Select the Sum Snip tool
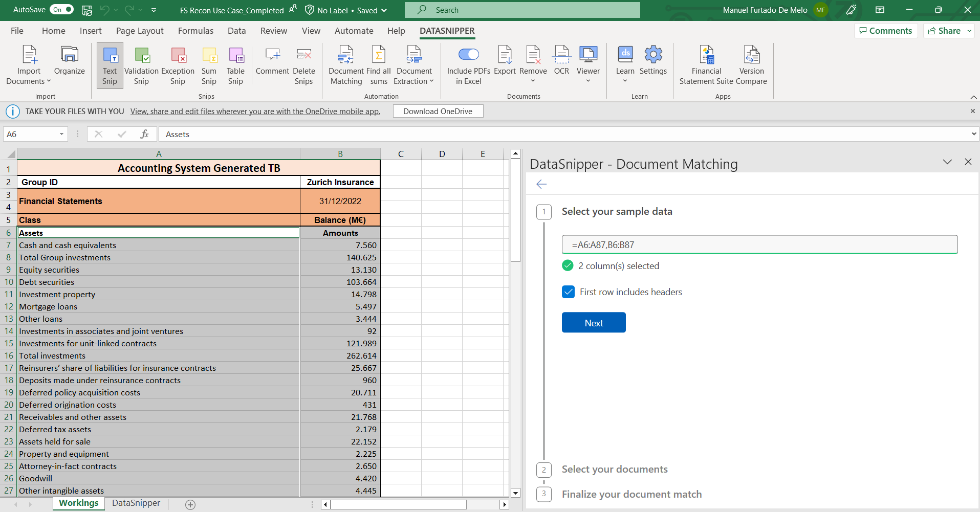This screenshot has height=512, width=980. (x=209, y=65)
